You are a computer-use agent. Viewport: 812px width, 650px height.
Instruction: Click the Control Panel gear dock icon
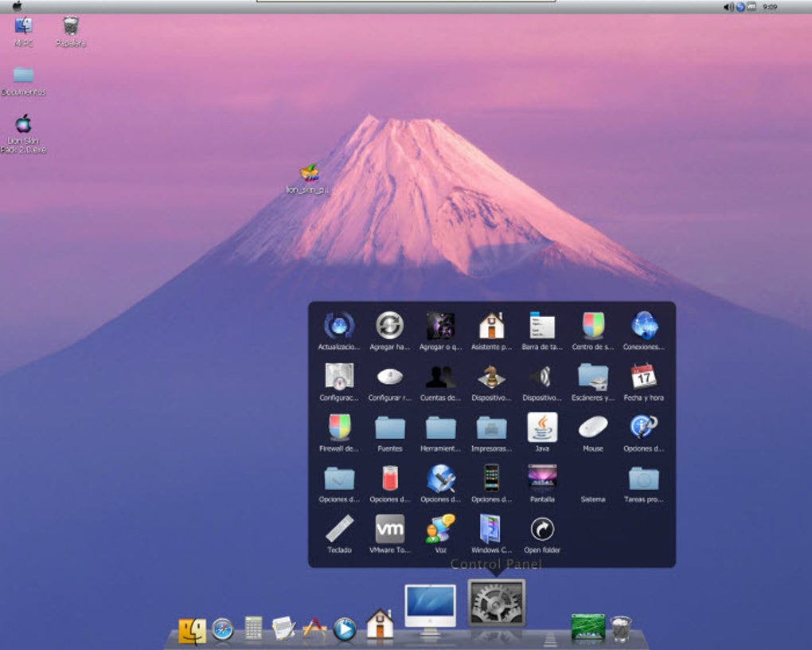tap(497, 603)
